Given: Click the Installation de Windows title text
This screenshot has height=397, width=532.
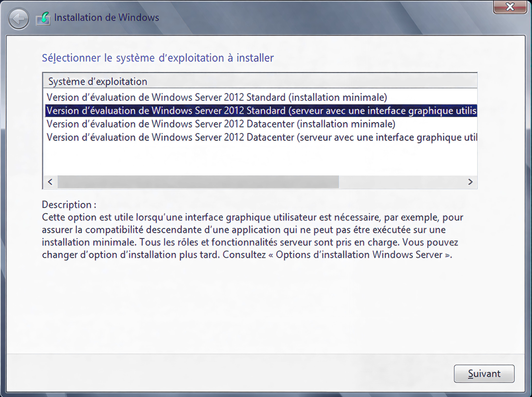Looking at the screenshot, I should point(107,17).
